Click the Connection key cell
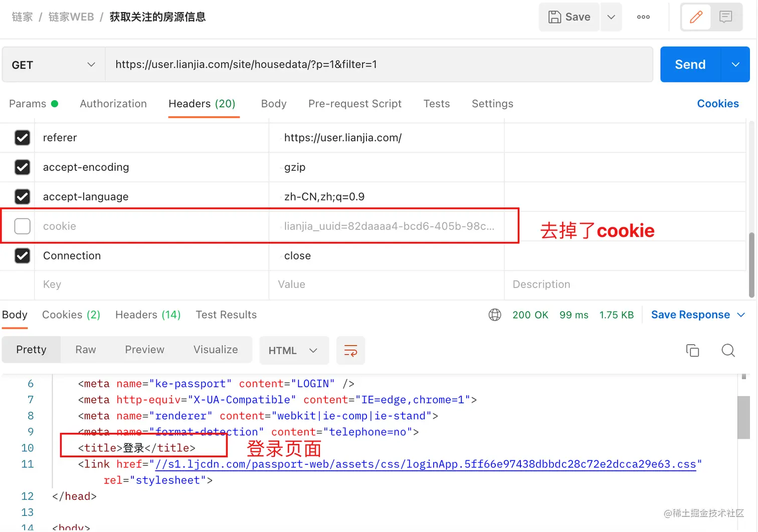 click(x=152, y=256)
